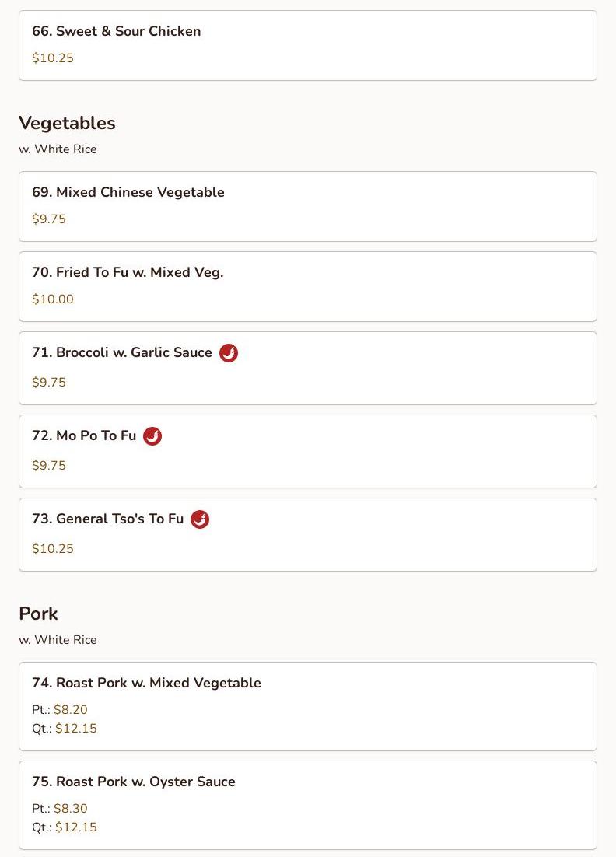
Task: Click the $10.25 price of Sweet & Sour Chicken
Action: pyautogui.click(x=52, y=58)
